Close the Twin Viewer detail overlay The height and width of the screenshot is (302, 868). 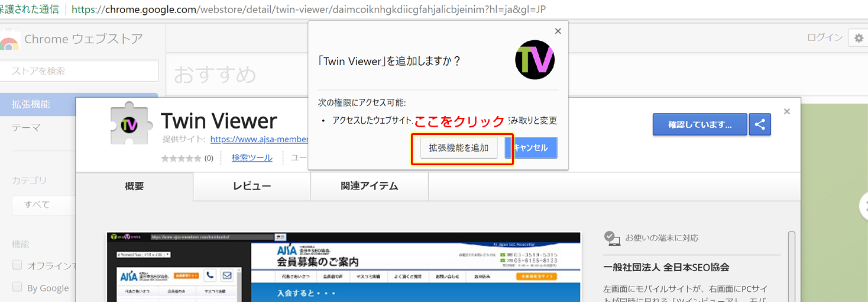pos(786,111)
